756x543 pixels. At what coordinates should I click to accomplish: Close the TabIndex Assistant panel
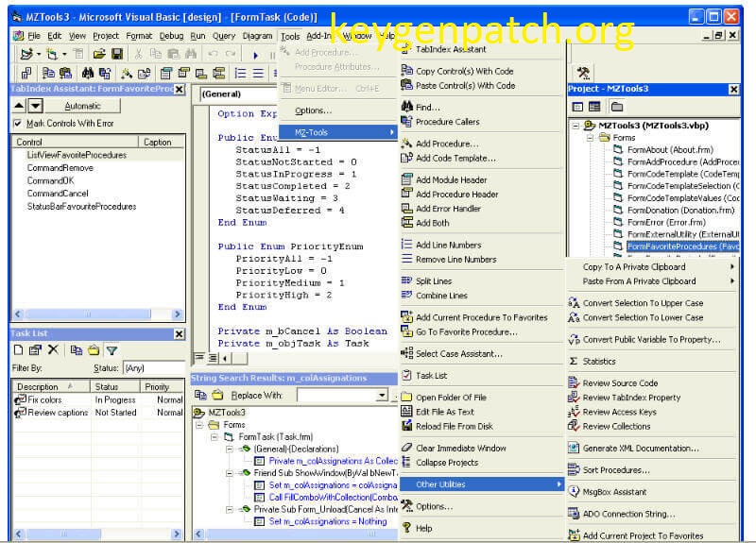[179, 89]
